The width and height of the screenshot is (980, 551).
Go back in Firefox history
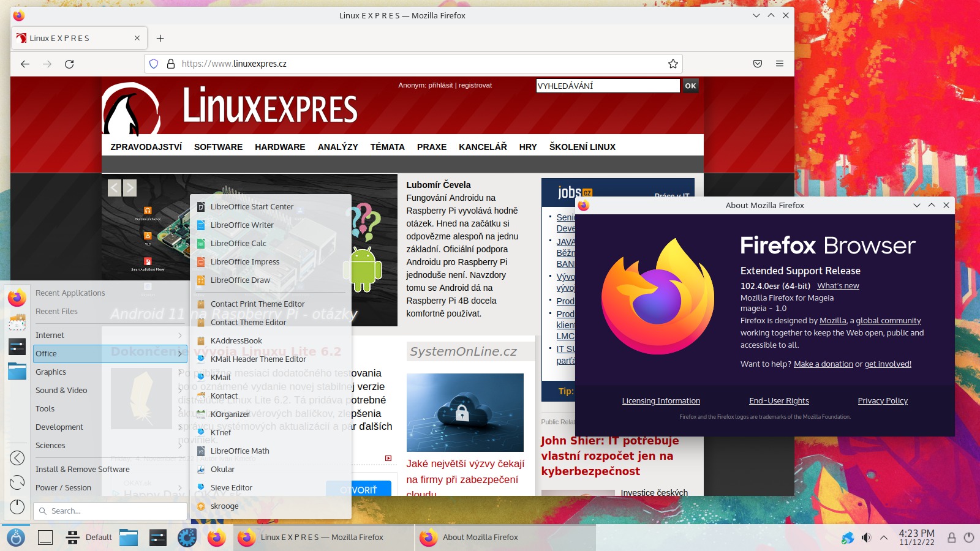point(25,64)
